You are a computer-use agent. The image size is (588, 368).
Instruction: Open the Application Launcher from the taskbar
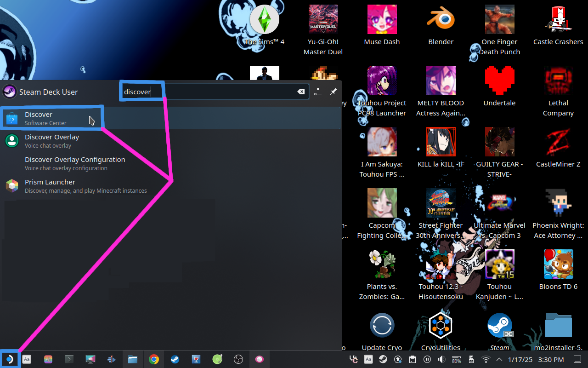pos(9,359)
